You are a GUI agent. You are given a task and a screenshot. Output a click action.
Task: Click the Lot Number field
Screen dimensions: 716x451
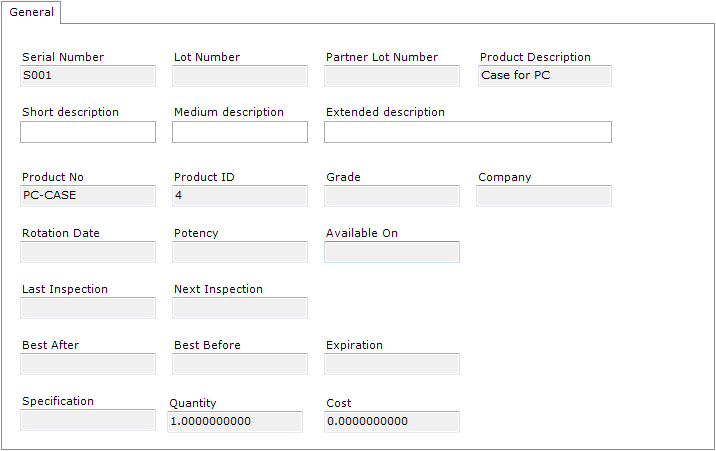(240, 76)
